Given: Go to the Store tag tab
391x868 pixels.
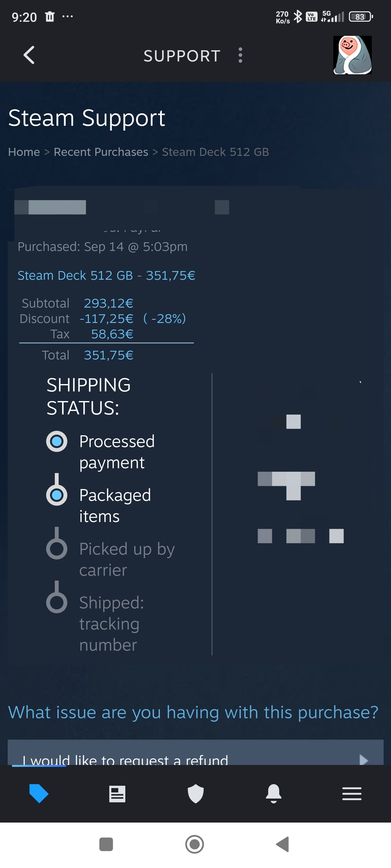Looking at the screenshot, I should pos(39,793).
